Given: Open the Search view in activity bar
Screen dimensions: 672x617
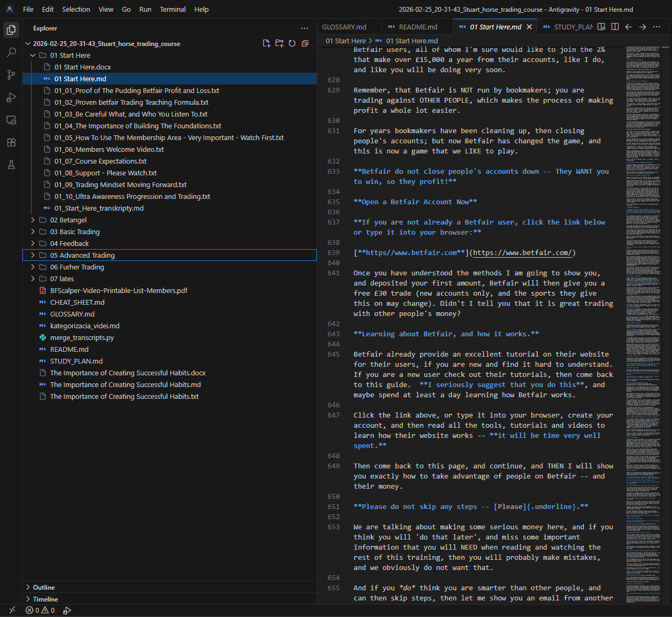Looking at the screenshot, I should point(11,52).
